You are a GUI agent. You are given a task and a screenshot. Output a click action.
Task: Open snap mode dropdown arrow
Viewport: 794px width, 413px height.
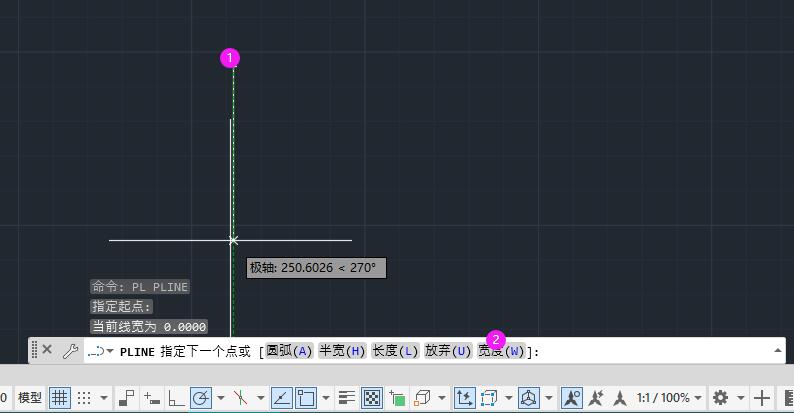click(x=104, y=398)
